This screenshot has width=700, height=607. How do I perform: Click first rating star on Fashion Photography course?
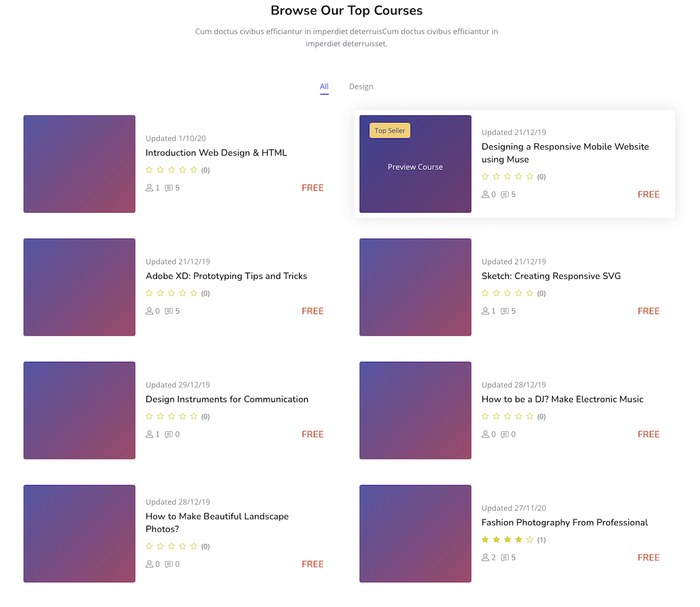coord(485,540)
